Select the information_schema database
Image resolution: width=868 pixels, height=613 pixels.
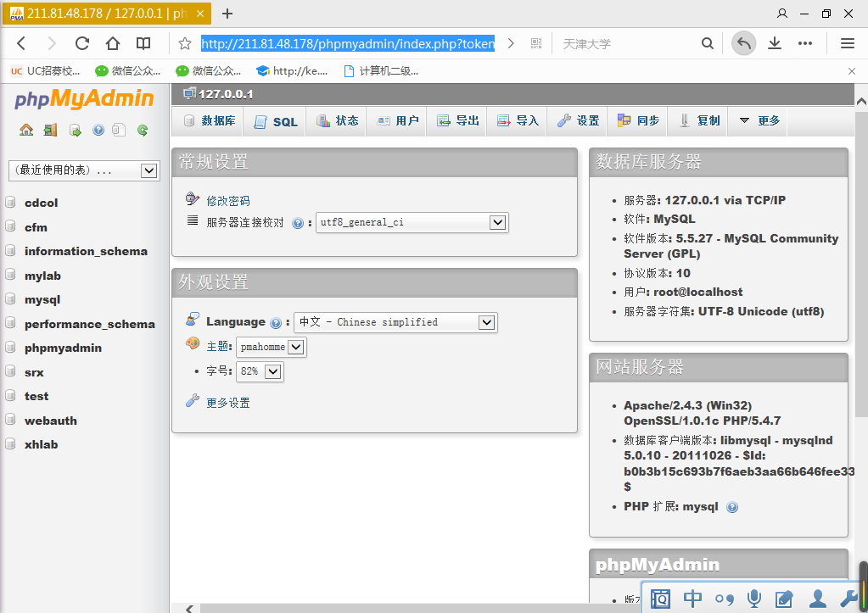click(86, 251)
